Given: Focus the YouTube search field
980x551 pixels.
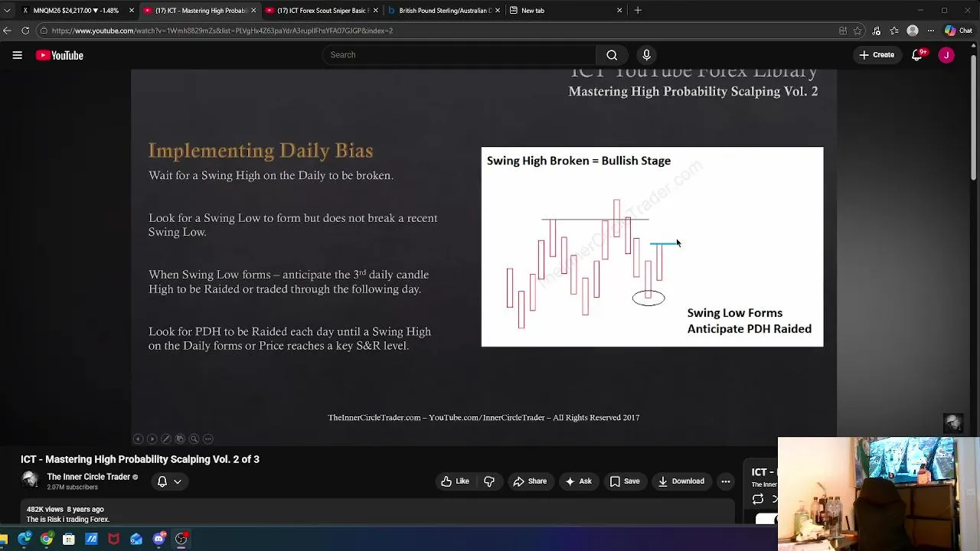Looking at the screenshot, I should pyautogui.click(x=459, y=55).
